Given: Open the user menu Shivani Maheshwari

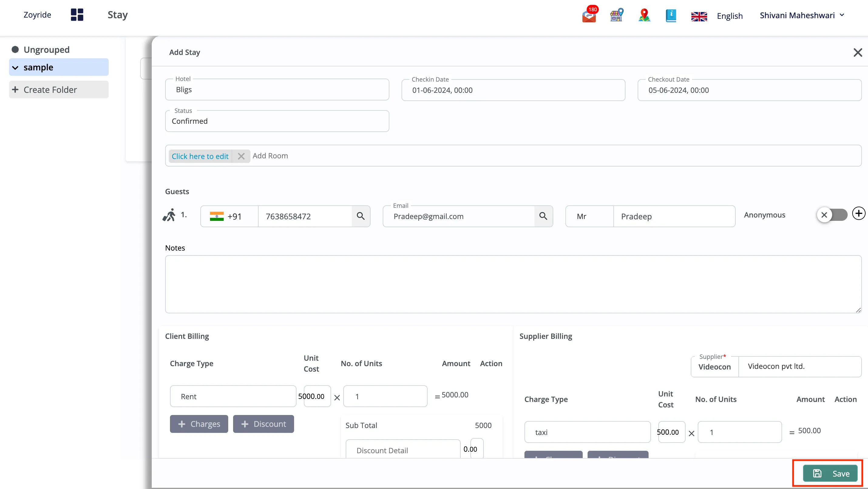Looking at the screenshot, I should [x=802, y=15].
